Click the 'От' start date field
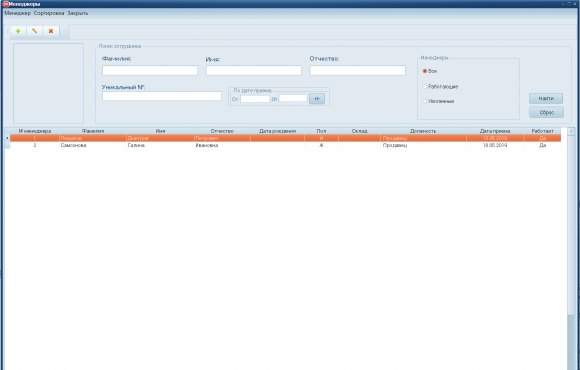580x370 pixels. pos(255,99)
